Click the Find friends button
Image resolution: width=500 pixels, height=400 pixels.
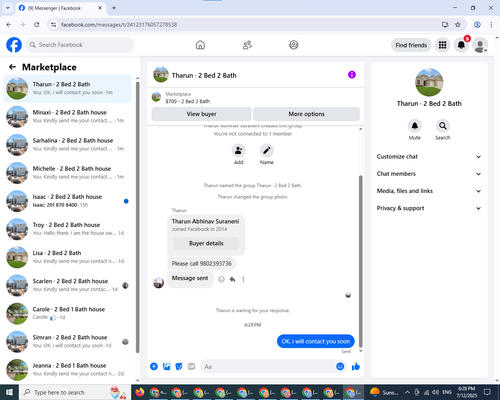point(411,45)
